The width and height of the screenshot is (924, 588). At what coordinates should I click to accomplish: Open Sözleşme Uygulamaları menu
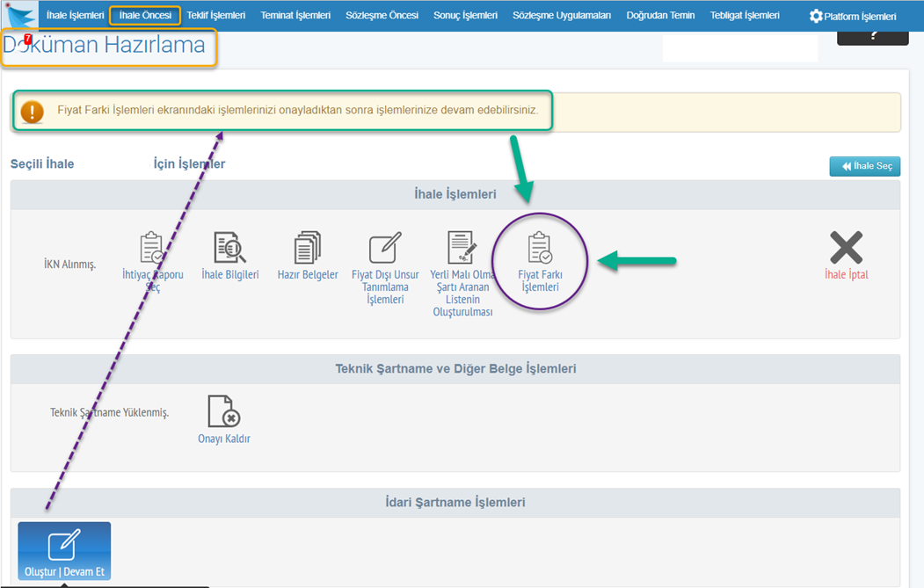(561, 16)
